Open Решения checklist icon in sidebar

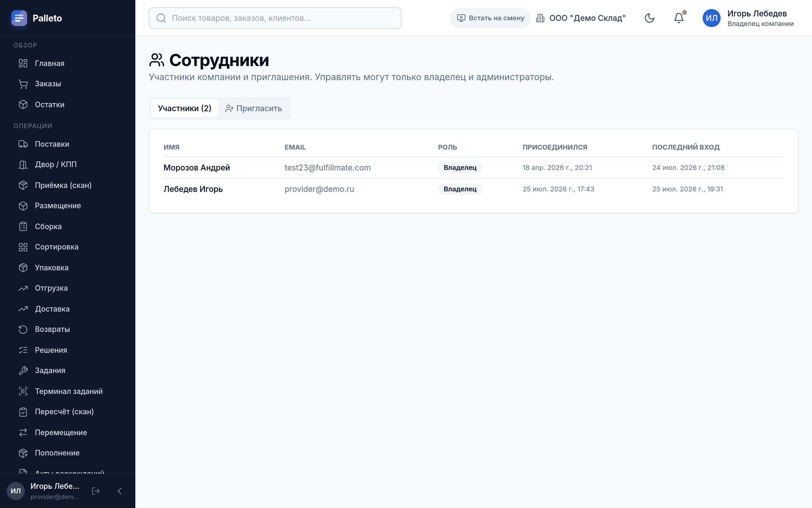pos(23,350)
